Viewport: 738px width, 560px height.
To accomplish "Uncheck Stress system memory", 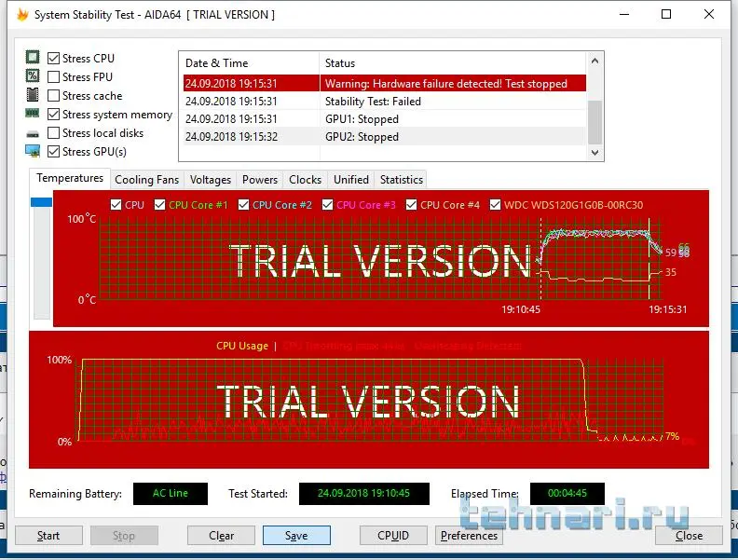I will click(54, 115).
